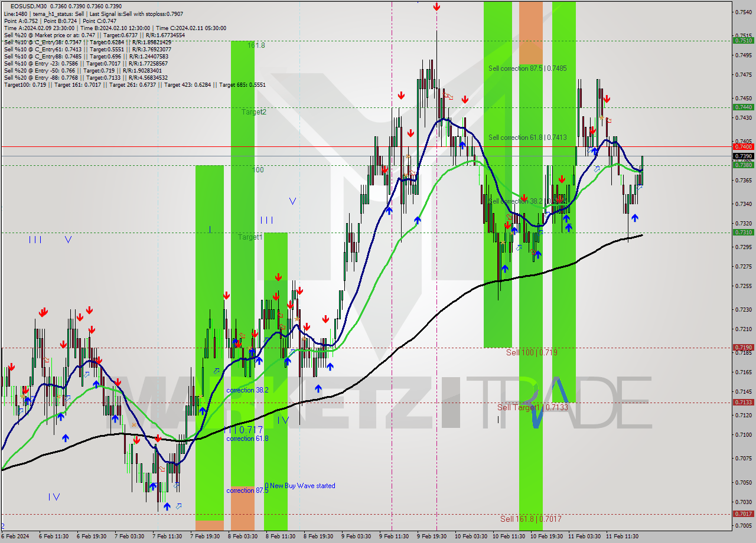This screenshot has height=543, width=756.
Task: Select the red 0.7017 price tag
Action: 743,513
